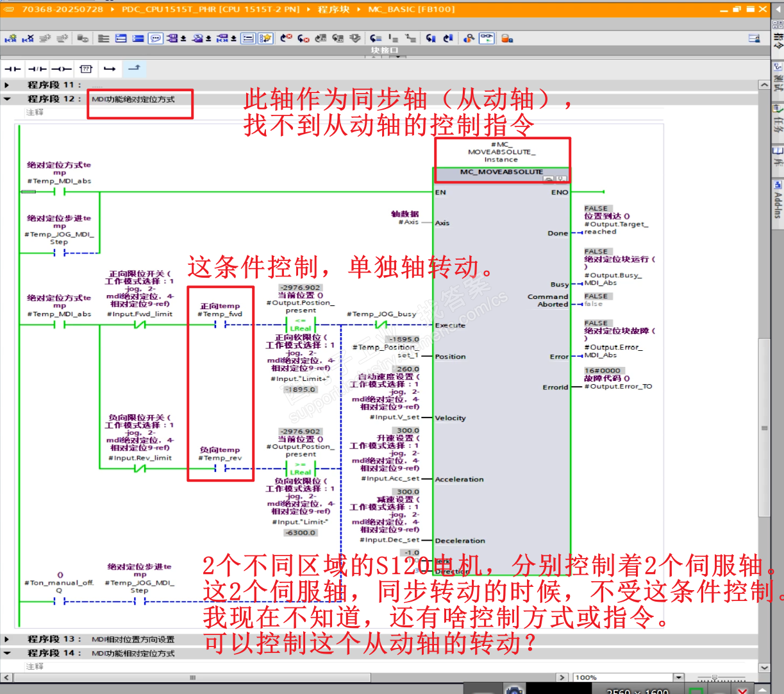Image resolution: width=784 pixels, height=694 pixels.
Task: Select the Velocity input pin label
Action: pyautogui.click(x=450, y=418)
